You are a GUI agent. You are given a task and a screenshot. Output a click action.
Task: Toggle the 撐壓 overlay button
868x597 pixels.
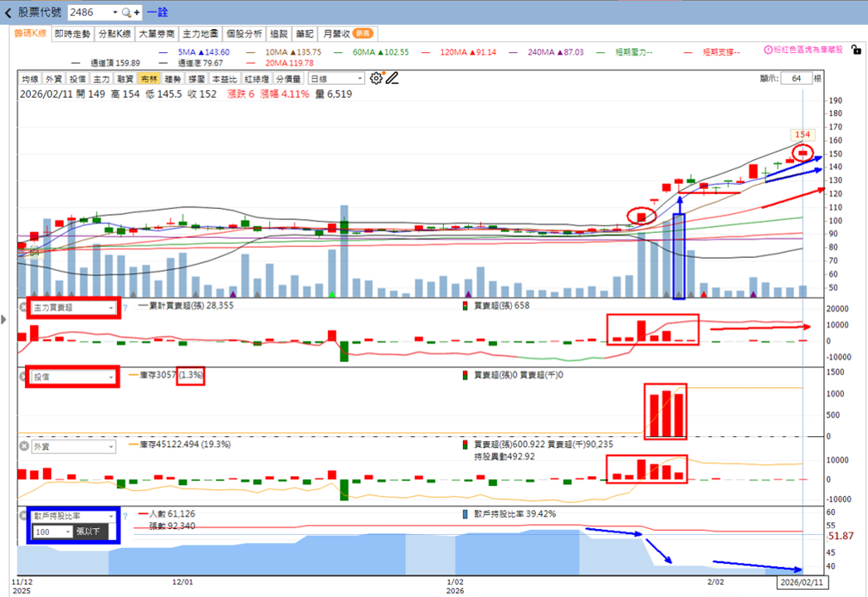click(x=197, y=79)
